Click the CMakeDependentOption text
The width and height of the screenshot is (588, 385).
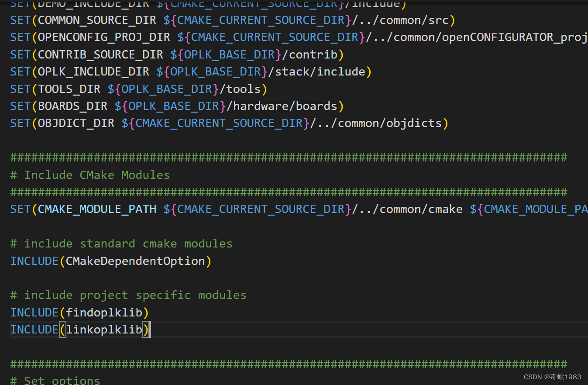point(135,261)
